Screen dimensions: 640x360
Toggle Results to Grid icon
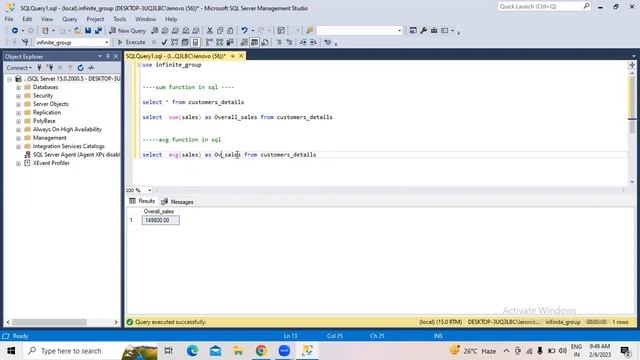click(x=254, y=42)
